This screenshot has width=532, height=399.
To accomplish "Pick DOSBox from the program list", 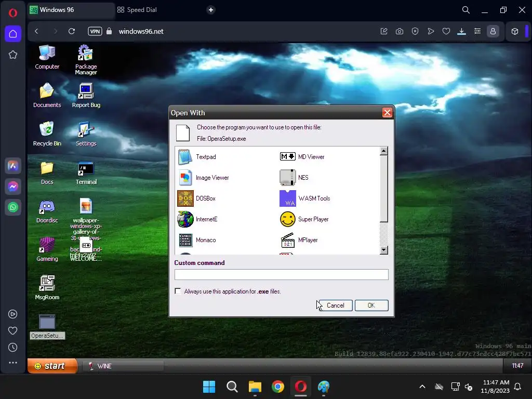I will pyautogui.click(x=197, y=198).
